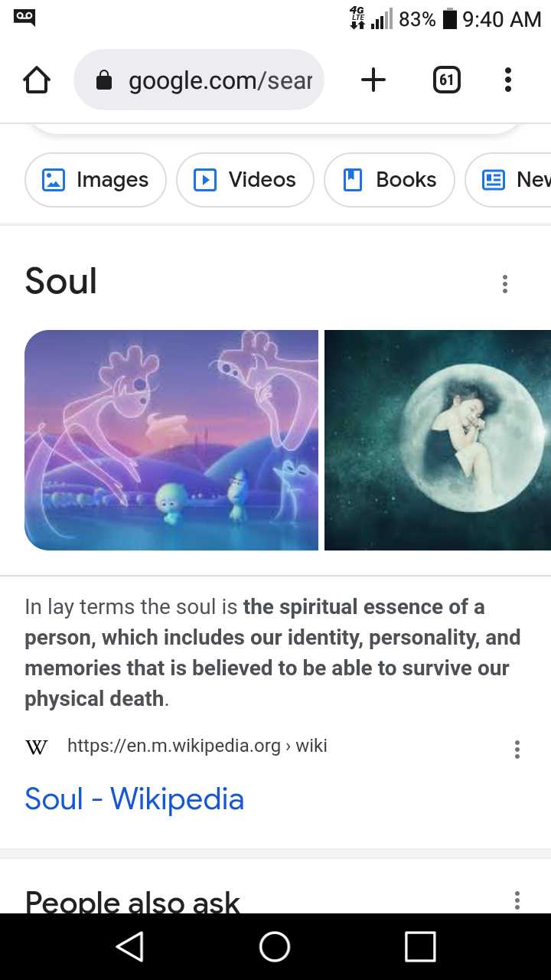Open more options for Soul panel
Screen dimensions: 551x980
coord(504,284)
